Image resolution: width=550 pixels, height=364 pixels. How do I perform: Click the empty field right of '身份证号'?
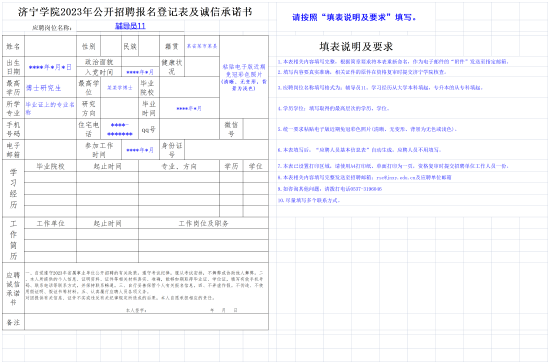click(x=226, y=149)
